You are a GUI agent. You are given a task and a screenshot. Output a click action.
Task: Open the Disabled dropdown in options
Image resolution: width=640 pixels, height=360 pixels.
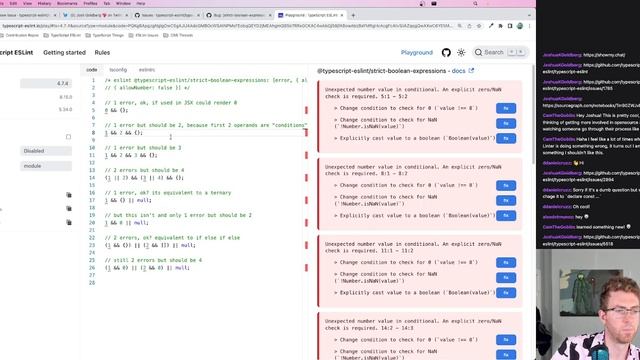click(46, 151)
